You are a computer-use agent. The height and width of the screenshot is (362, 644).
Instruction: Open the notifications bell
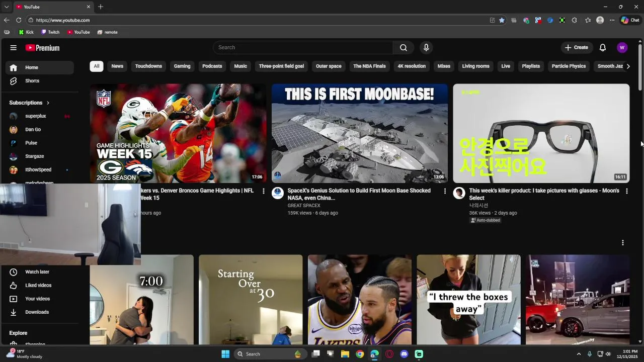pos(603,47)
